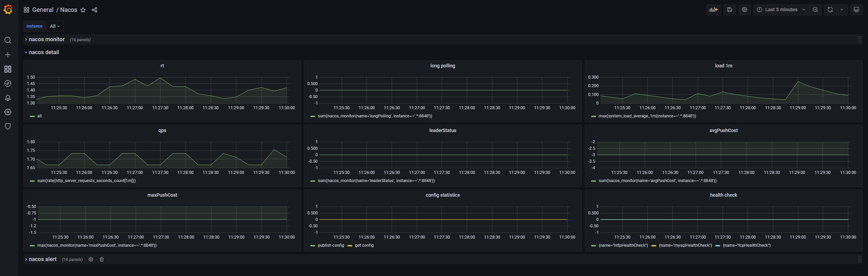868x276 pixels.
Task: Open the config statistics panel title menu
Action: (443, 195)
